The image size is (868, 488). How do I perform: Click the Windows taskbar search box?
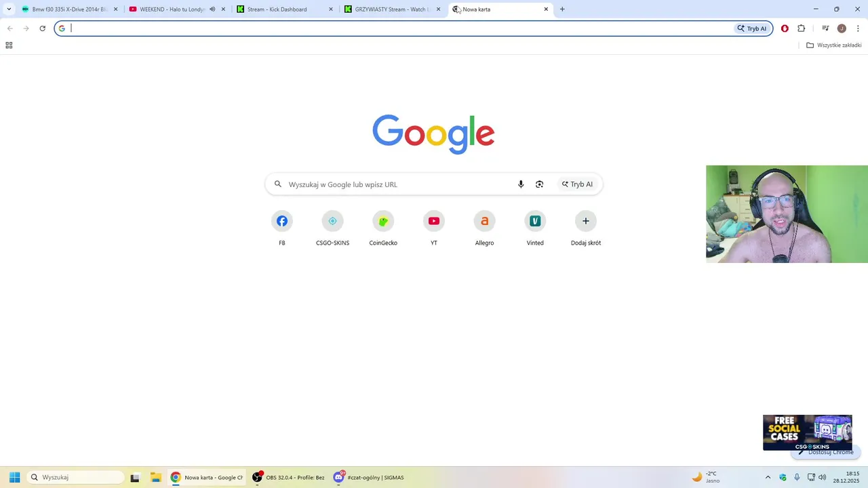[75, 477]
